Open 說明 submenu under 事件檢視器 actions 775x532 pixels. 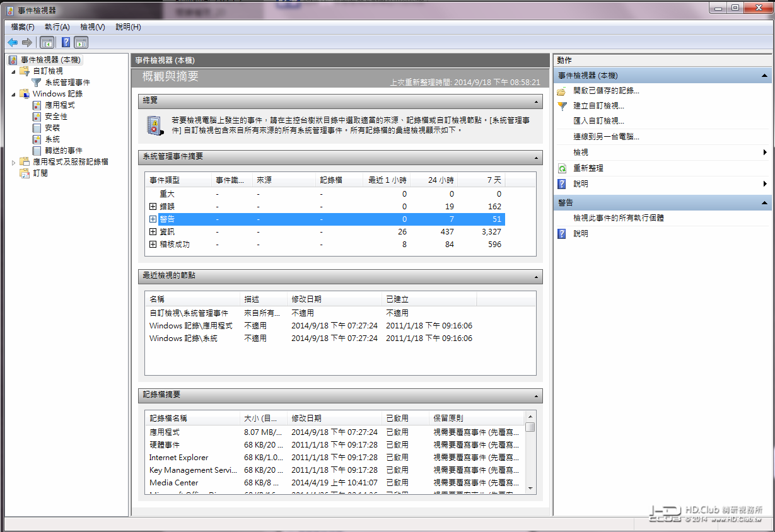[x=663, y=184]
